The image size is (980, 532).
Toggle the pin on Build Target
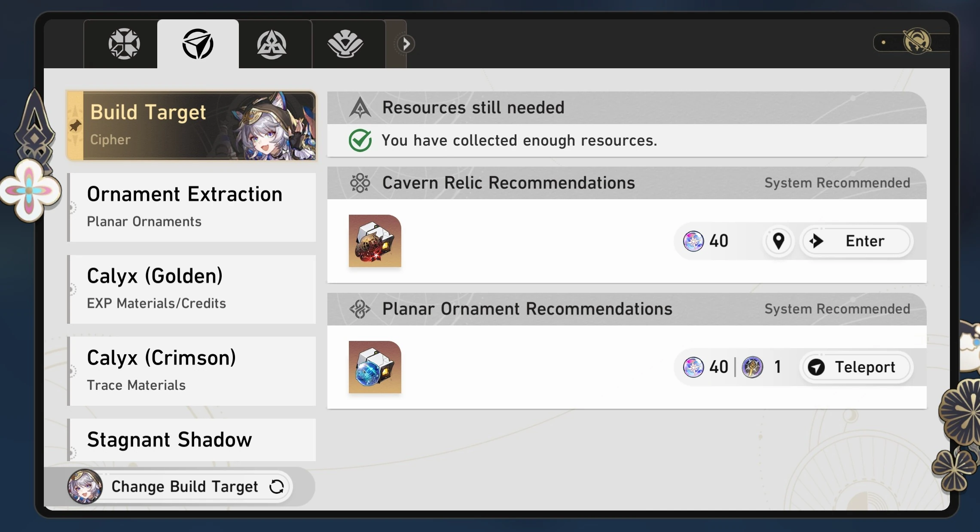pos(75,126)
